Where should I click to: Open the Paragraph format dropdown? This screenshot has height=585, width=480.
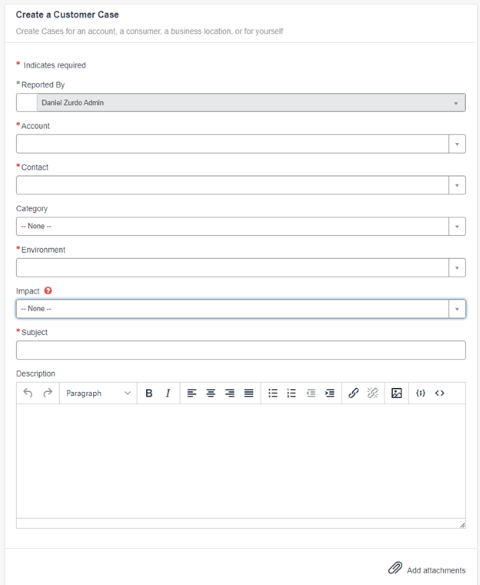pos(98,393)
